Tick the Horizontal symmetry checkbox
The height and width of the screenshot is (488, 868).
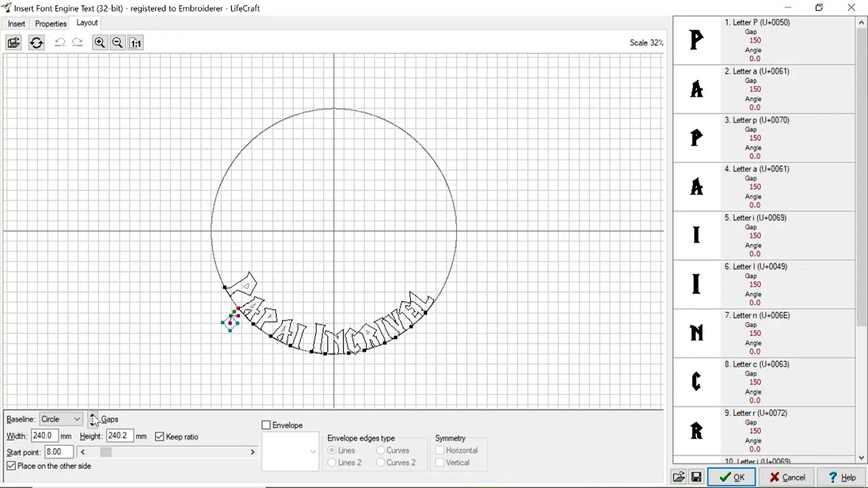440,450
